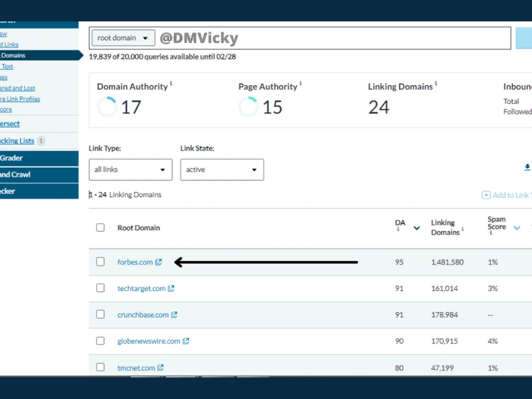
Task: Click the Linking Domains column header
Action: [445, 227]
